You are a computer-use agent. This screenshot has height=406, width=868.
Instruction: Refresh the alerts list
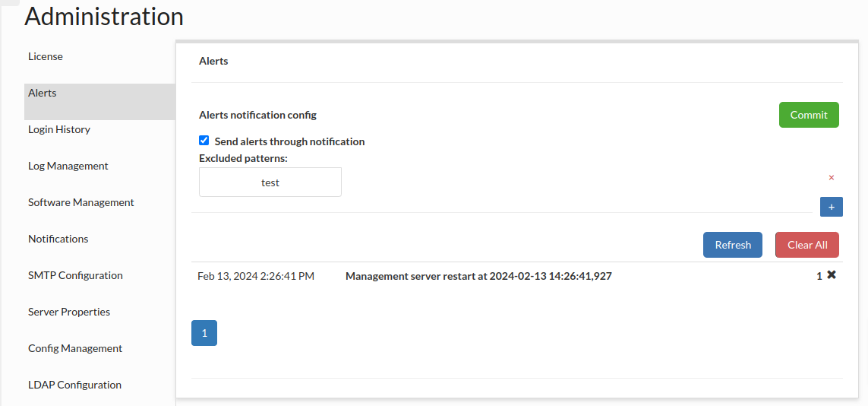[732, 245]
